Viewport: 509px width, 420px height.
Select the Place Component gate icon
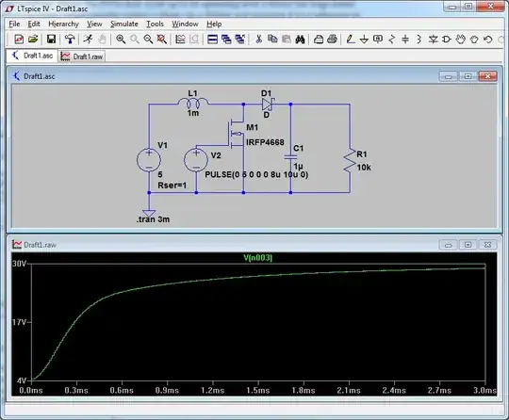pyautogui.click(x=447, y=40)
